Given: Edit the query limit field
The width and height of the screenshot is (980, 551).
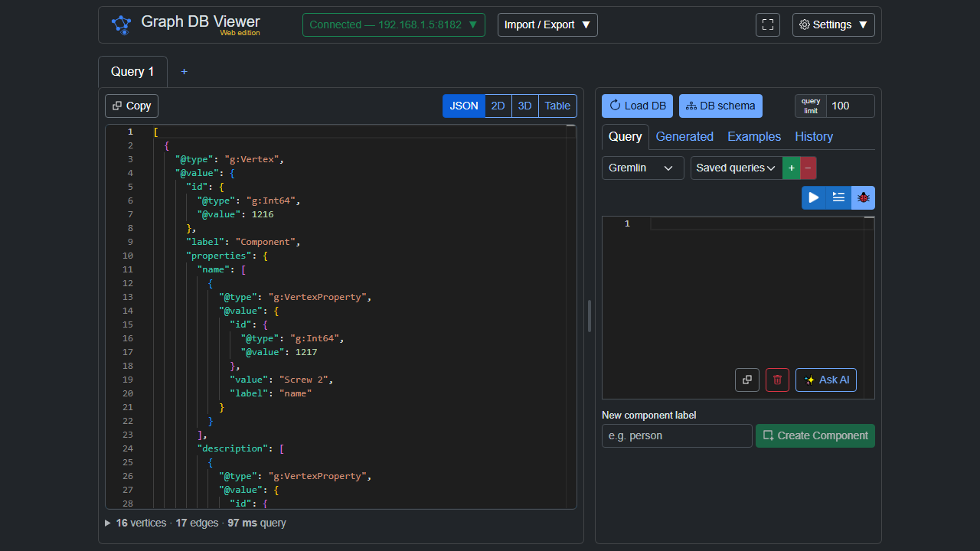Looking at the screenshot, I should click(850, 106).
